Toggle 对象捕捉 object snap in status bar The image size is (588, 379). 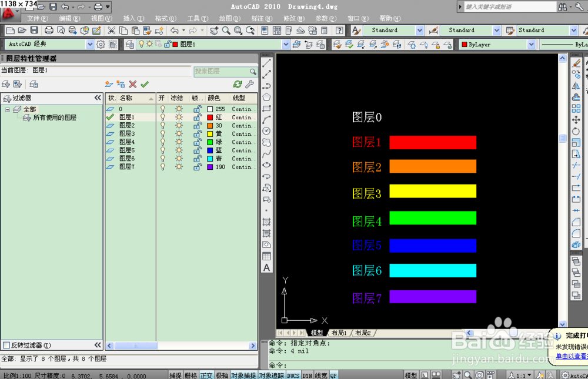click(243, 375)
